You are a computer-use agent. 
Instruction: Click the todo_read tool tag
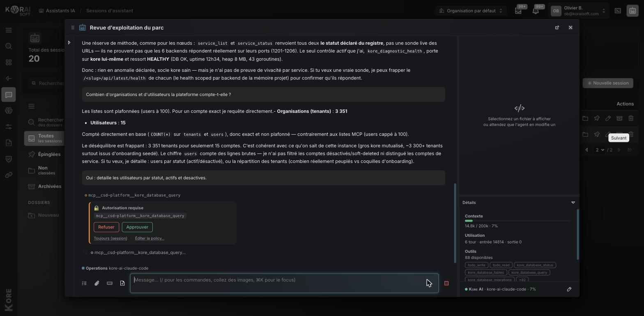tap(501, 265)
